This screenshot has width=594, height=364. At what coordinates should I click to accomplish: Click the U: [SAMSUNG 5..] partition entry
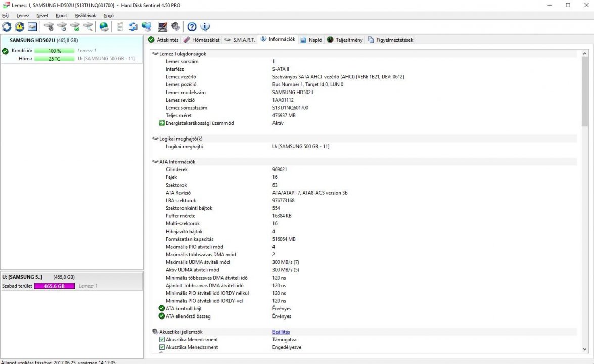[72, 282]
